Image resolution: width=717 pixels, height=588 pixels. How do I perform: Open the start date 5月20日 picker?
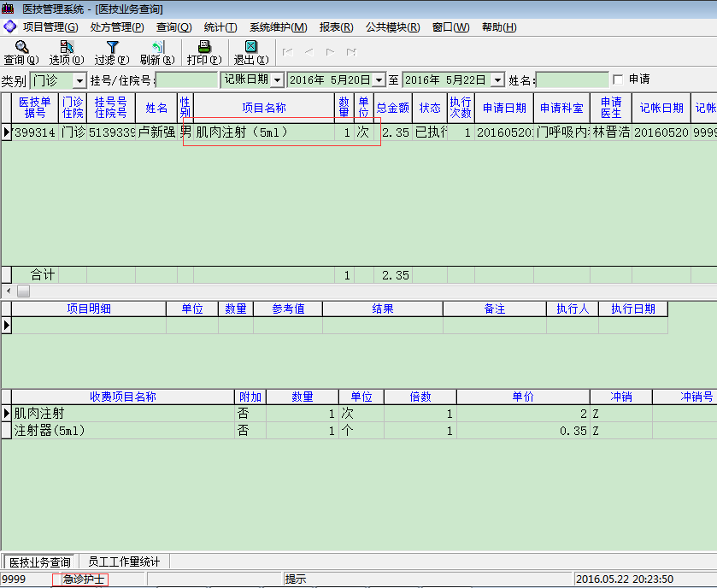pyautogui.click(x=379, y=80)
